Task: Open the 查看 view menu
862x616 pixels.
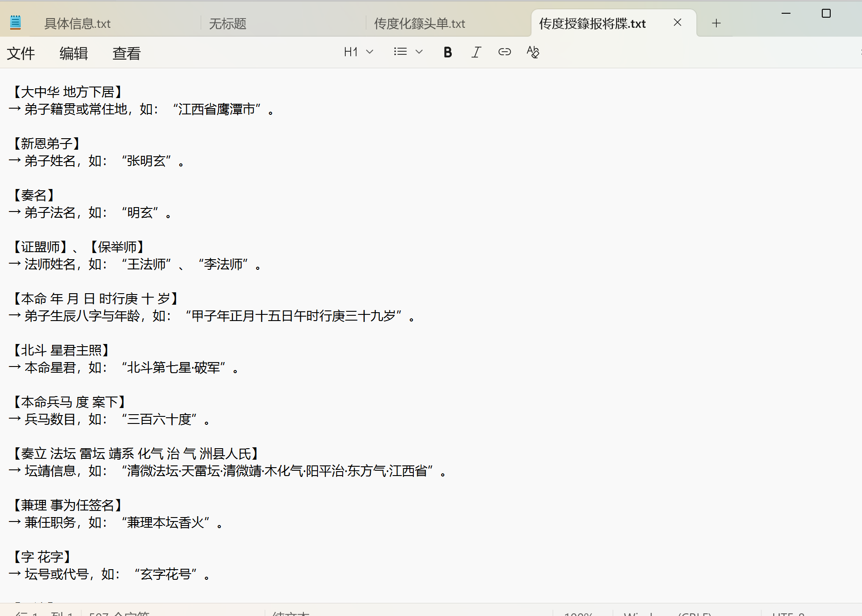Action: tap(127, 53)
